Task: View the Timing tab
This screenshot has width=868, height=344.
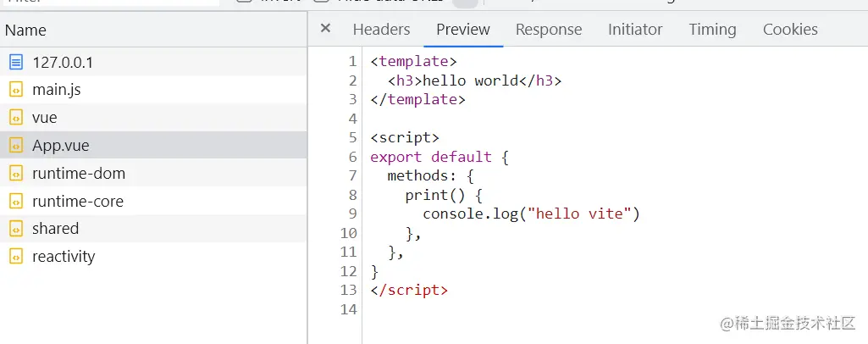Action: tap(712, 30)
